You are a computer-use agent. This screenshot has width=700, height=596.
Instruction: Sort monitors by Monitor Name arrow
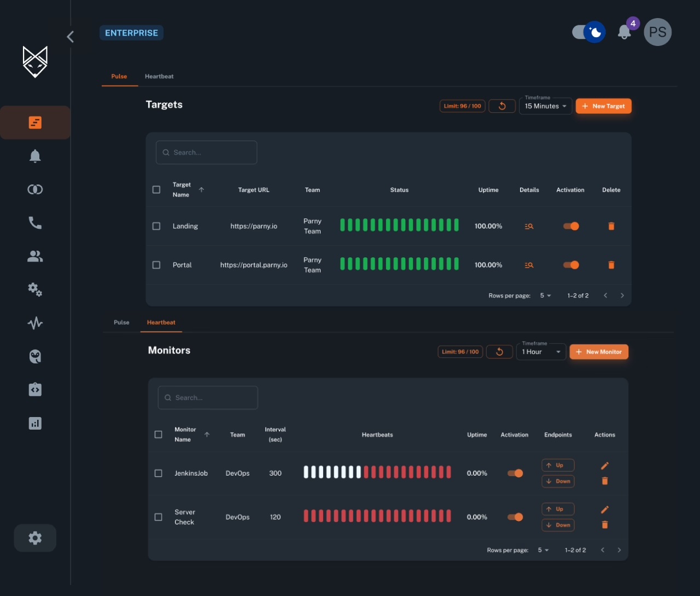click(x=207, y=435)
